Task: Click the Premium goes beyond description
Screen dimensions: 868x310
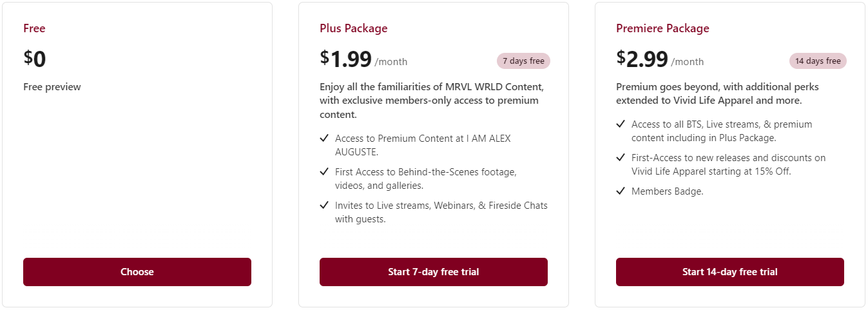Action: 719,93
